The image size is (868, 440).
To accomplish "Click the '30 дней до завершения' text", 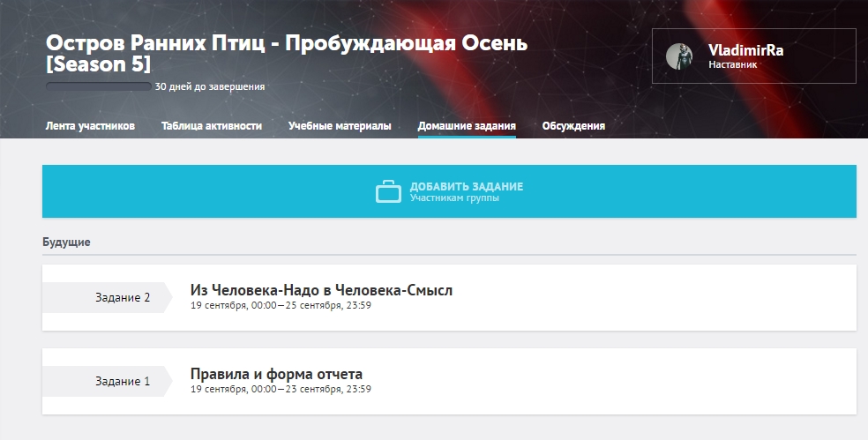I will [x=210, y=87].
